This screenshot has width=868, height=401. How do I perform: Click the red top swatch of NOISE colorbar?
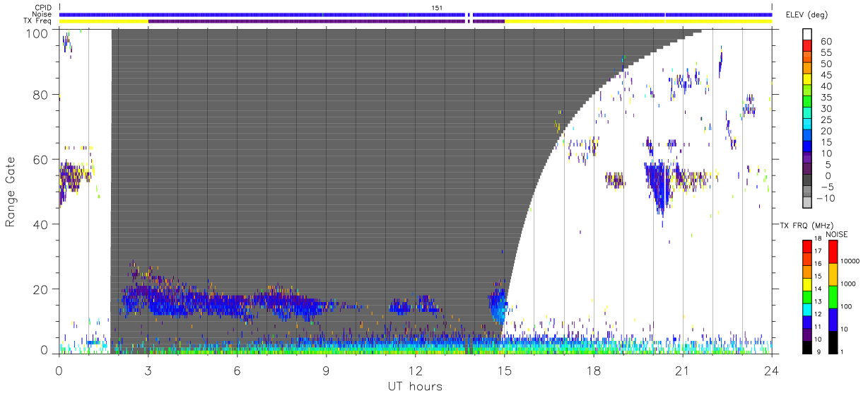835,252
